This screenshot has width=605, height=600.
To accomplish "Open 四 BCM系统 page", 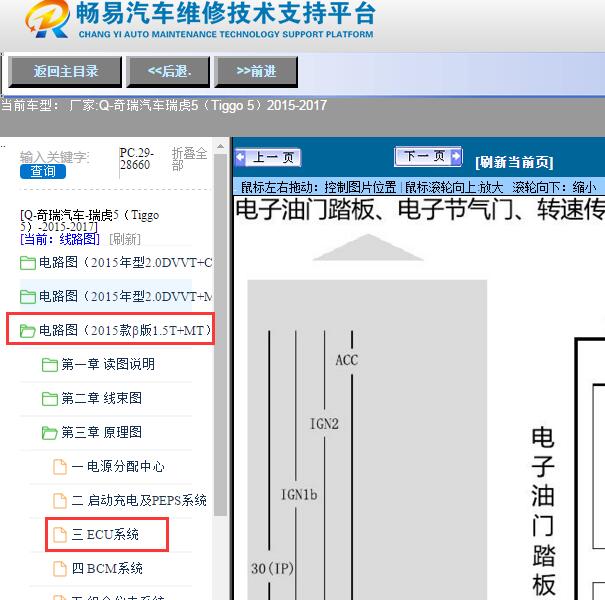I will [107, 568].
